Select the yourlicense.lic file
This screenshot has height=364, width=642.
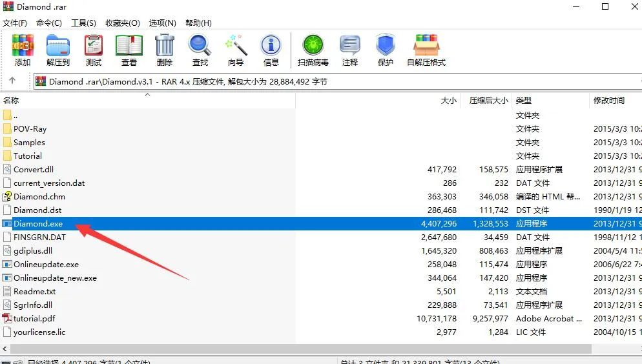click(x=39, y=332)
